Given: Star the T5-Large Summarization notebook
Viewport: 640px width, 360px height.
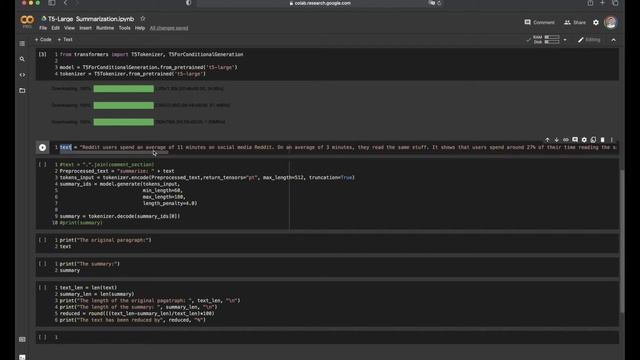Looking at the screenshot, I should tap(142, 19).
